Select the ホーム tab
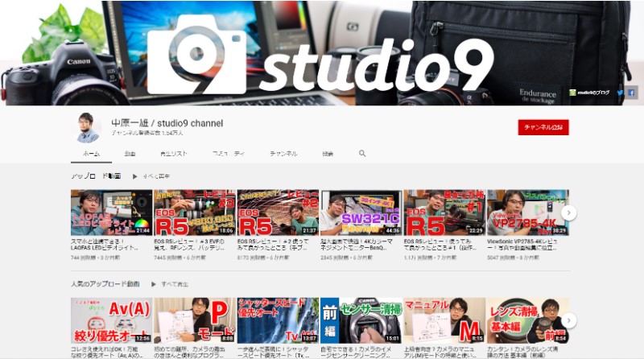The width and height of the screenshot is (644, 359). click(91, 154)
